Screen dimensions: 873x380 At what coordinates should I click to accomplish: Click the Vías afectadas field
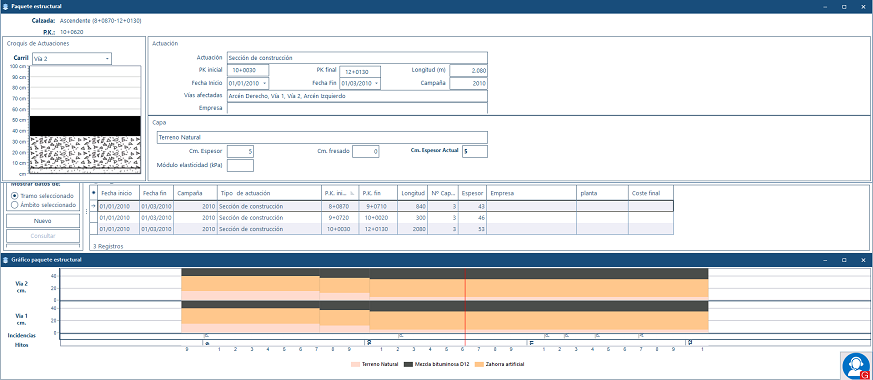(x=357, y=96)
